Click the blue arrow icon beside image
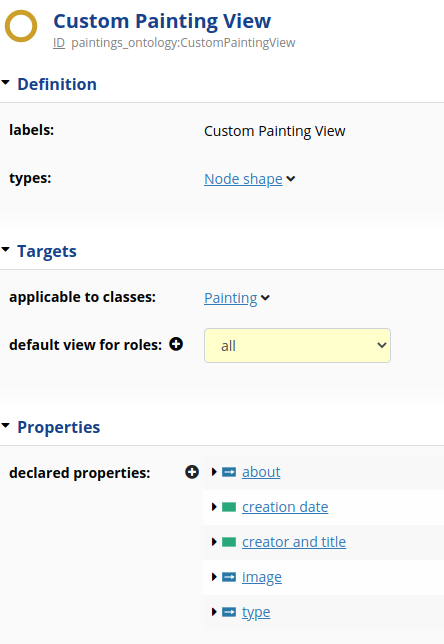The height and width of the screenshot is (644, 444). [x=229, y=577]
